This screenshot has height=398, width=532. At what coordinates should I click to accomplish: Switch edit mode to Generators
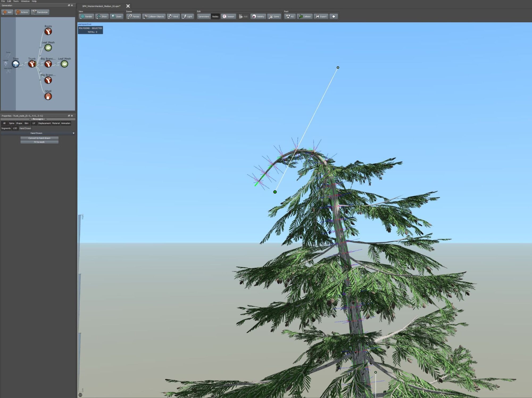click(203, 16)
